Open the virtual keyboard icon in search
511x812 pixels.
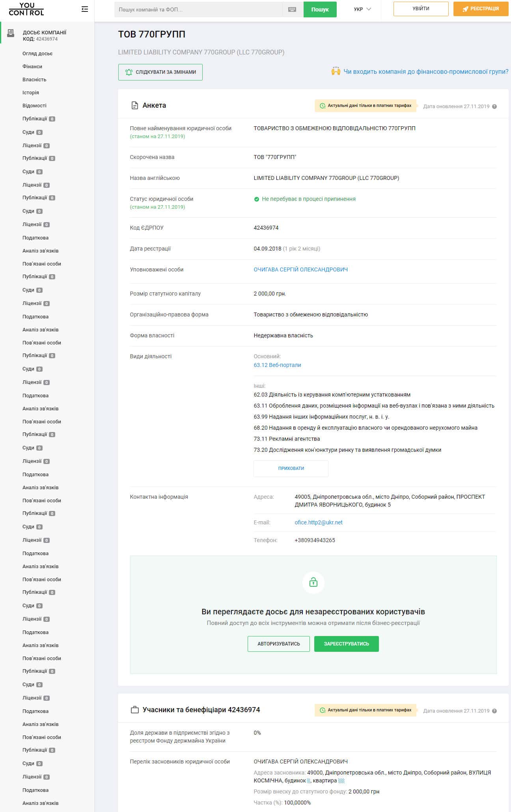tap(292, 9)
